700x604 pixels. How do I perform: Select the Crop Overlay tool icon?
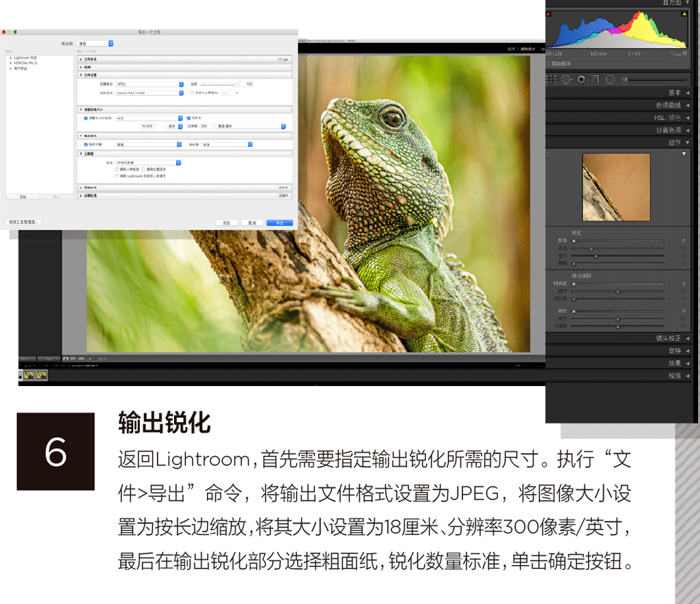551,79
